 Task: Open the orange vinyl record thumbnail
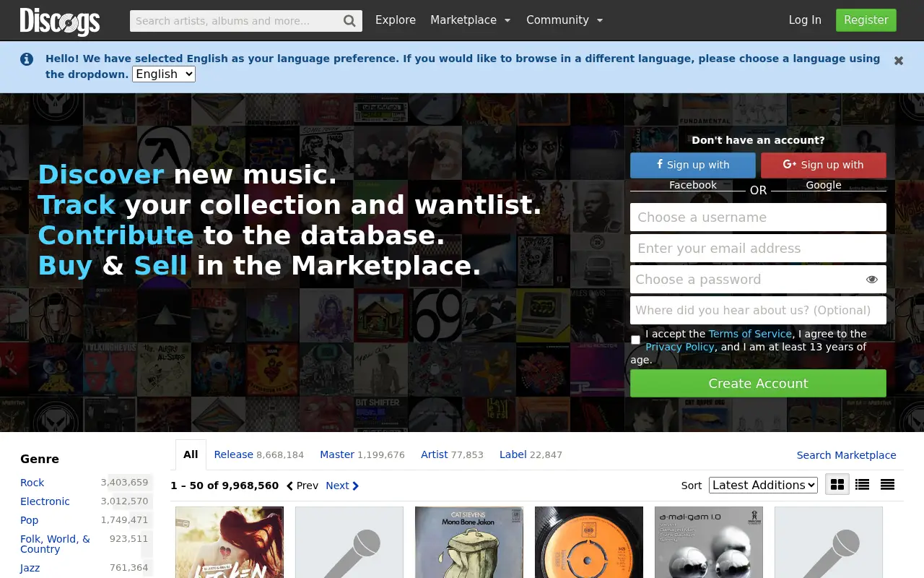click(x=589, y=542)
